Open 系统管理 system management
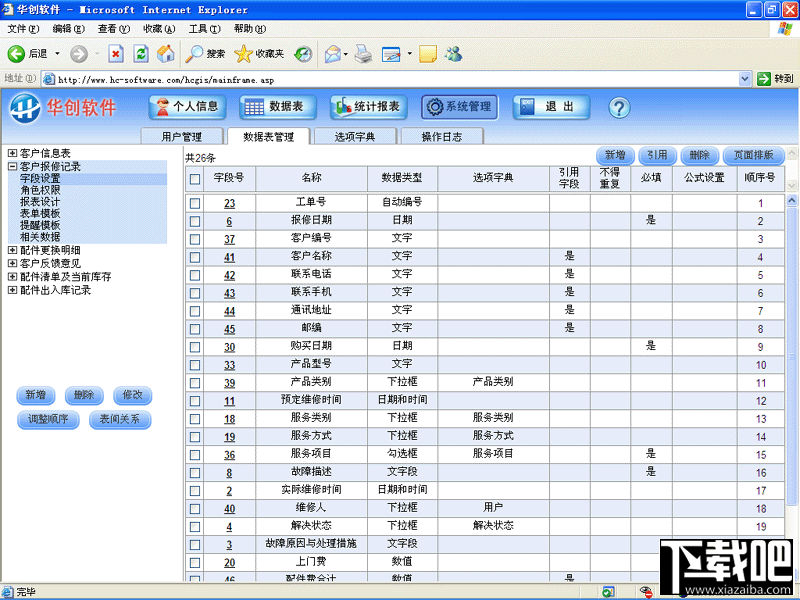Viewport: 800px width, 600px height. pyautogui.click(x=460, y=107)
